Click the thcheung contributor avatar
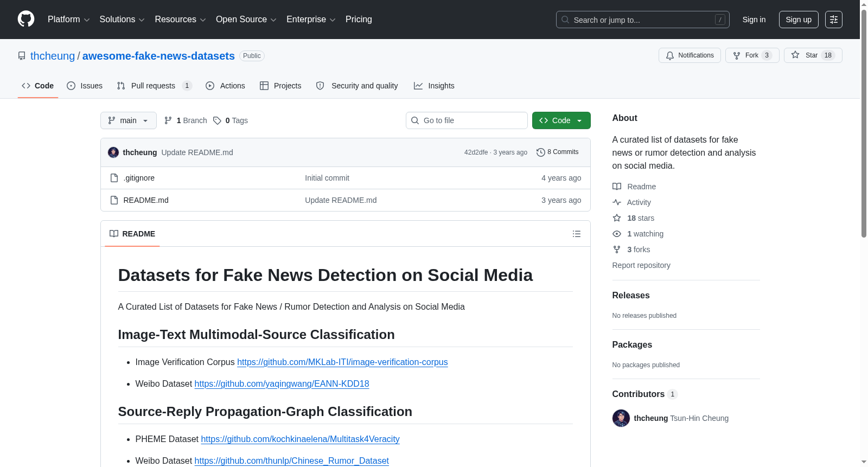Screen dimensions: 868x467 tap(621, 418)
